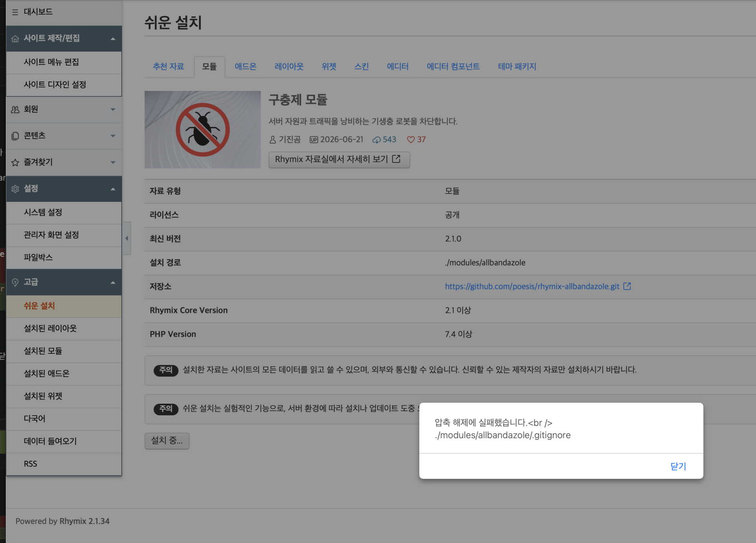Screen dimensions: 756x543
Task: Click the hamburger icon beside 대시보드
Action: tap(15, 12)
